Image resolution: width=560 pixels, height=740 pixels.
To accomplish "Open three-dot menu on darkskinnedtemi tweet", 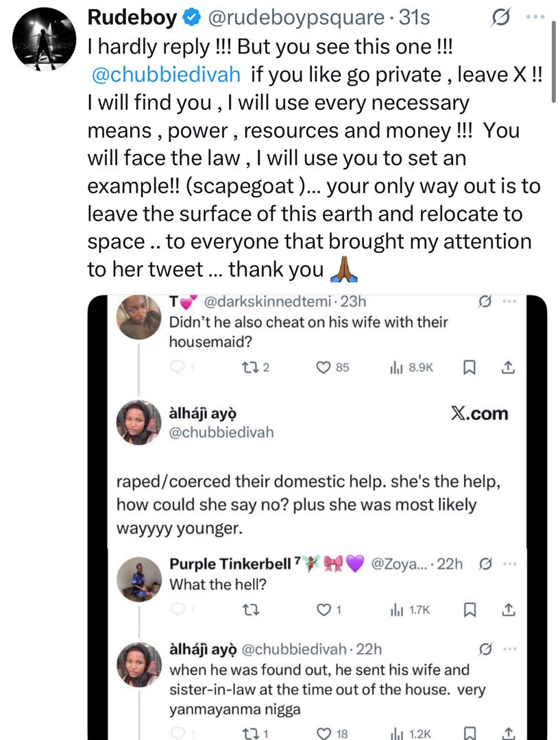I will coord(509,301).
